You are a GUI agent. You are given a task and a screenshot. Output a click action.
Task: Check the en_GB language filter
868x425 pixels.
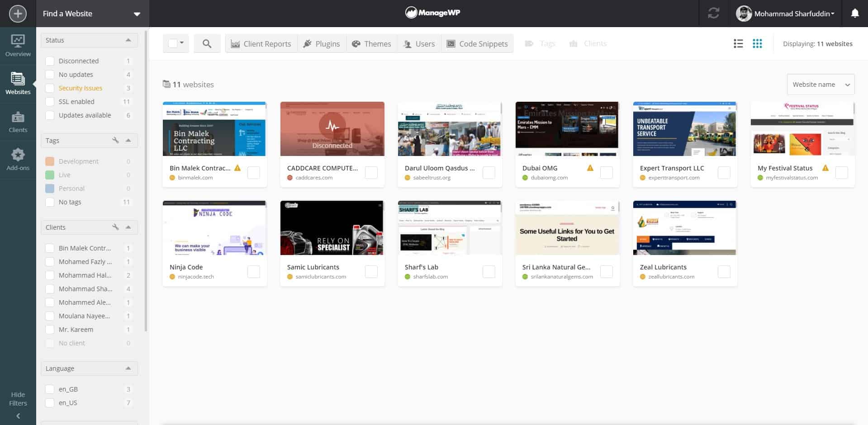click(x=50, y=389)
